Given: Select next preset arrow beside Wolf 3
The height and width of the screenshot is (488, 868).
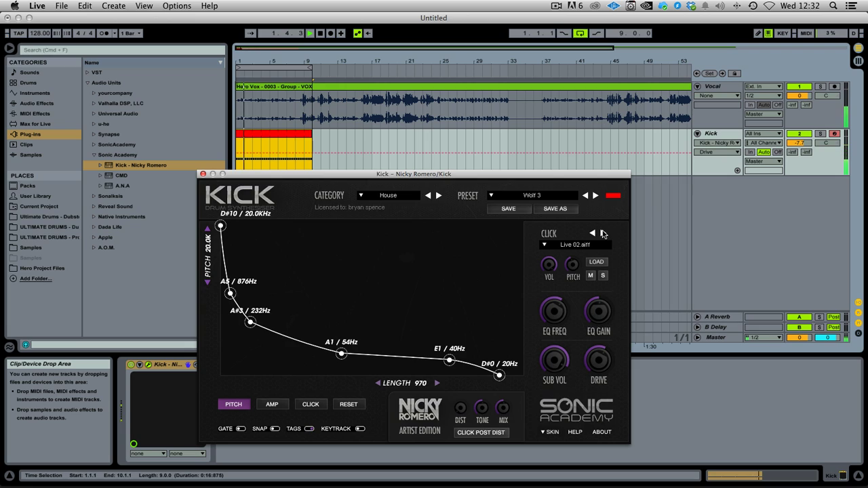Looking at the screenshot, I should 596,195.
